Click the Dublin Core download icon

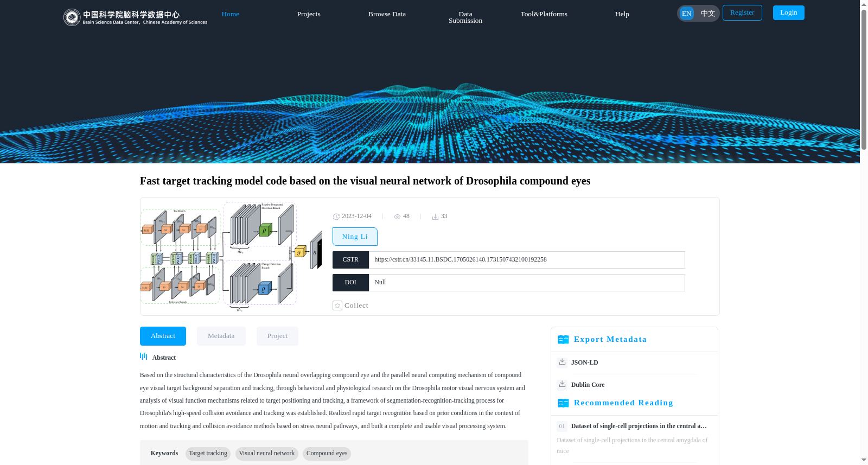[562, 384]
